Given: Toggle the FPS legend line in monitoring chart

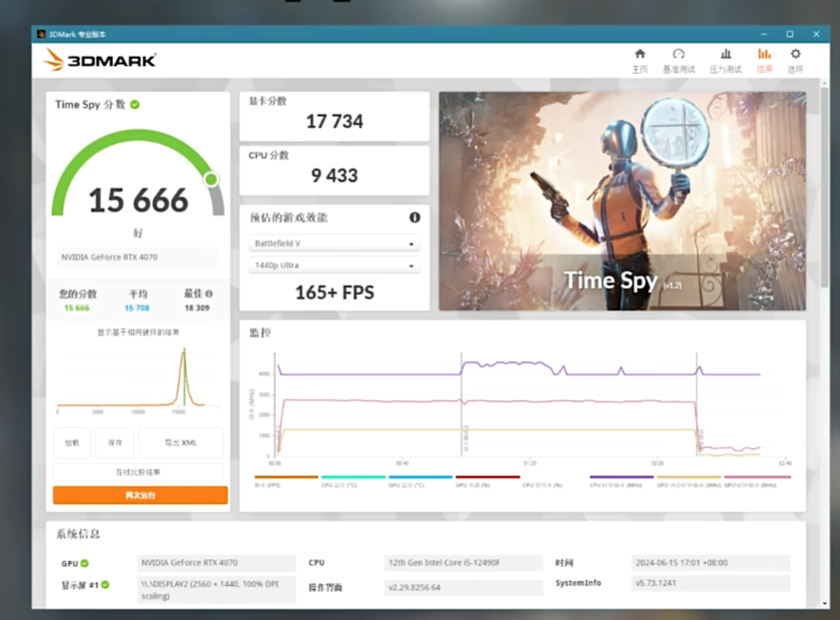Looking at the screenshot, I should pos(285,480).
